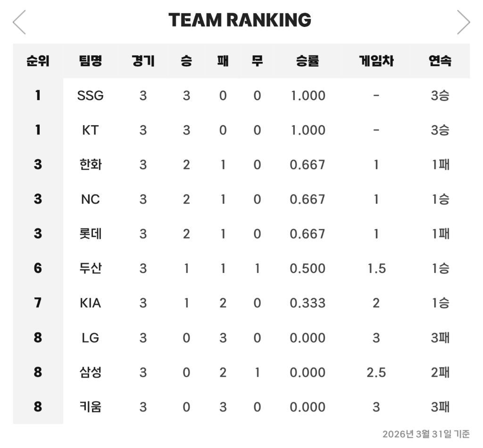
Task: Open the SSG team row
Action: tap(241, 95)
